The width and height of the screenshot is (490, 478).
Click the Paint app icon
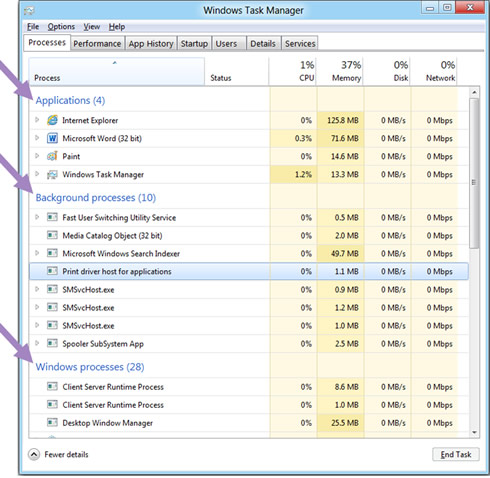(52, 156)
